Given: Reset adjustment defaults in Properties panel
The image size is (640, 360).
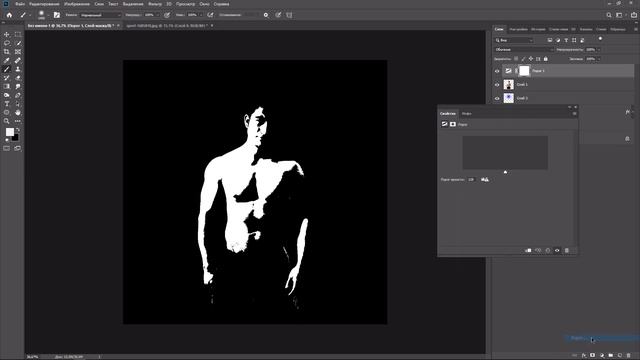Looking at the screenshot, I should pos(548,251).
